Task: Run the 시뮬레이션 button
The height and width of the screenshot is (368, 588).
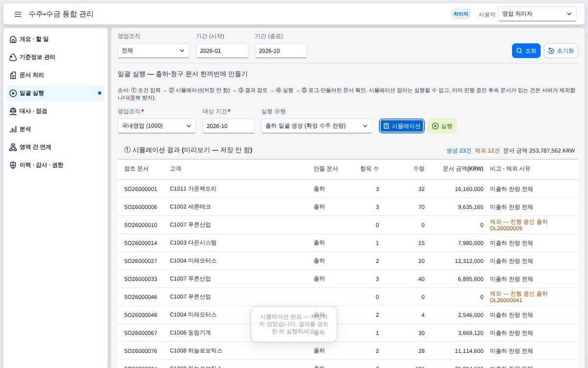Action: (402, 126)
